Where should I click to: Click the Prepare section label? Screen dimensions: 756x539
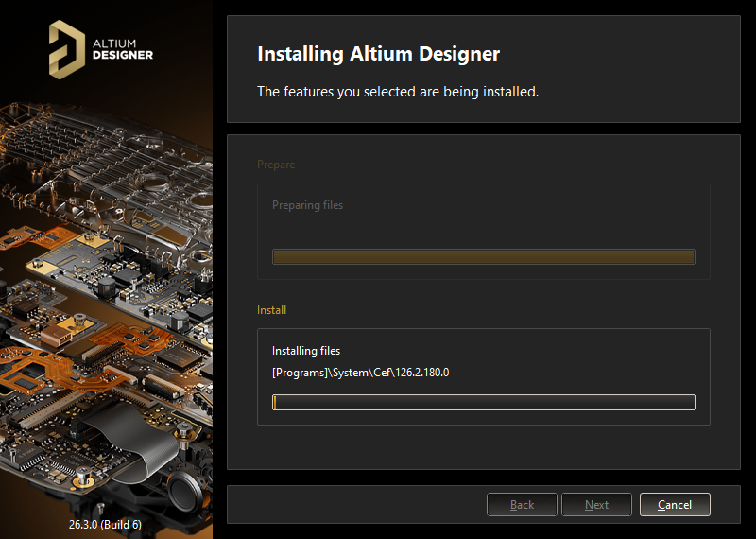point(276,165)
